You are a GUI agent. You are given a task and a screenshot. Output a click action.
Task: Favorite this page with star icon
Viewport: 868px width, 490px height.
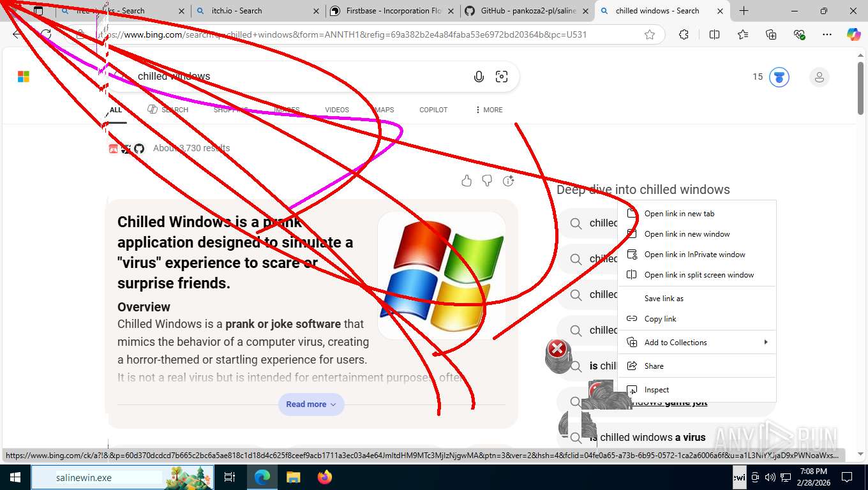coord(650,34)
